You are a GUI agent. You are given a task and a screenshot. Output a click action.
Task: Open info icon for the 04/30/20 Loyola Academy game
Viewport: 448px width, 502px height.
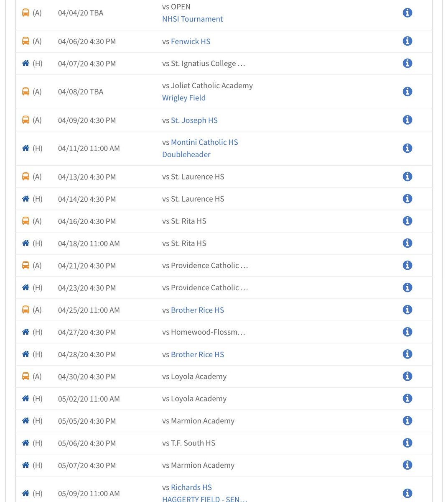pyautogui.click(x=407, y=376)
